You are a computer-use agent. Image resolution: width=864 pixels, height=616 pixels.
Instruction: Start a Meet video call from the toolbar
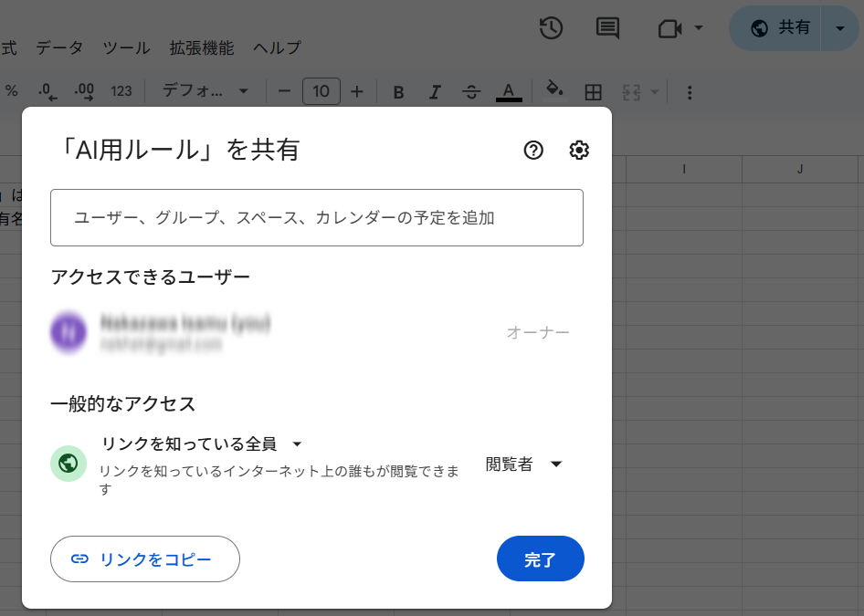coord(672,28)
